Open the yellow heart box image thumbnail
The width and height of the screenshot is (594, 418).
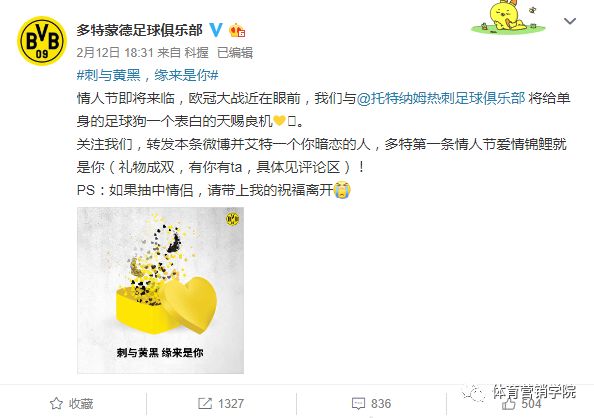[x=160, y=290]
